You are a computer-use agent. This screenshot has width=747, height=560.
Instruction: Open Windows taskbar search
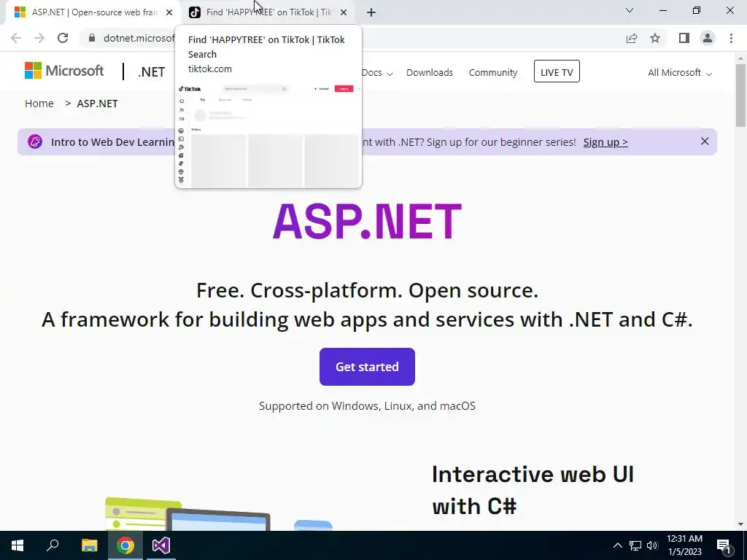[53, 545]
